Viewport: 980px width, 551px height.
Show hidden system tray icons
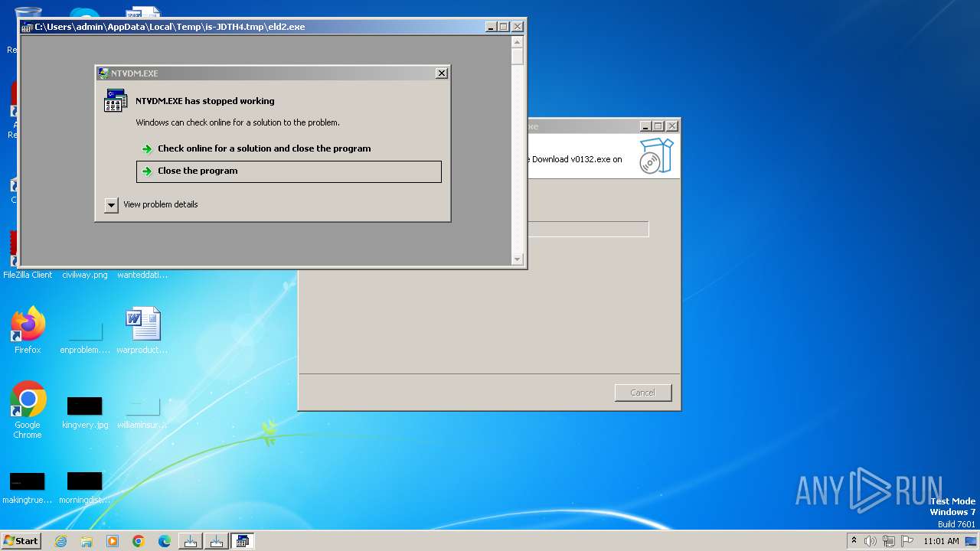pos(854,541)
